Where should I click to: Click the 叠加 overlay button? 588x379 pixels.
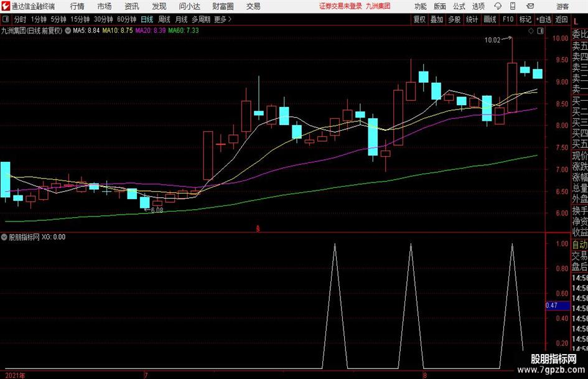click(437, 19)
